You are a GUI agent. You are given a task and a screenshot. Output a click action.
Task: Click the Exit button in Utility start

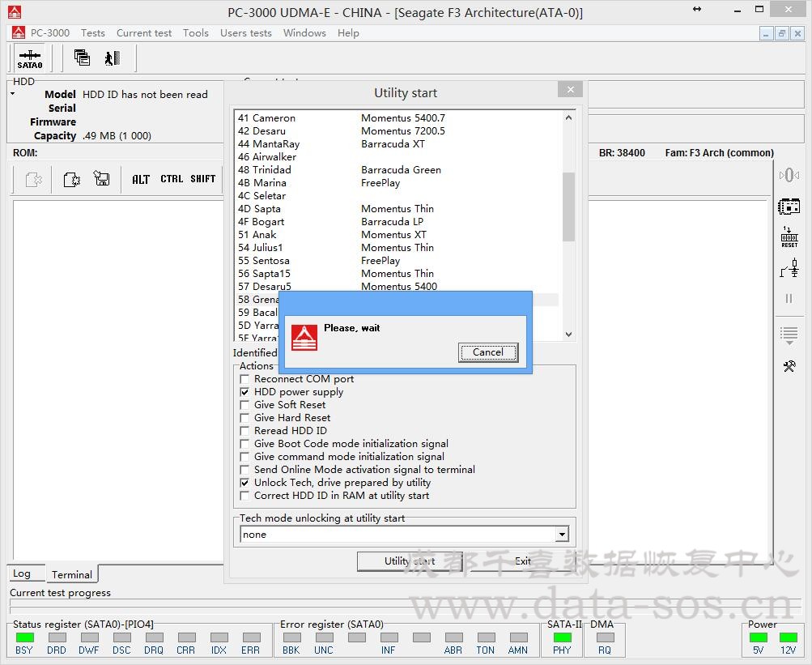click(x=523, y=561)
